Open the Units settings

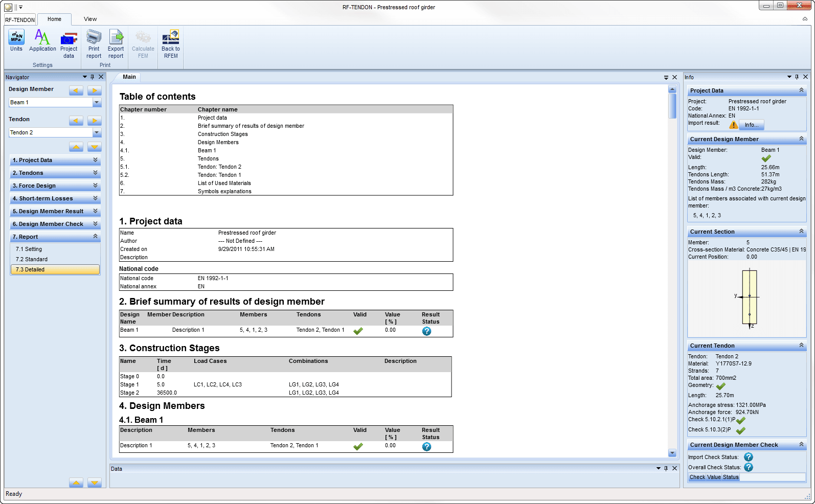(16, 40)
